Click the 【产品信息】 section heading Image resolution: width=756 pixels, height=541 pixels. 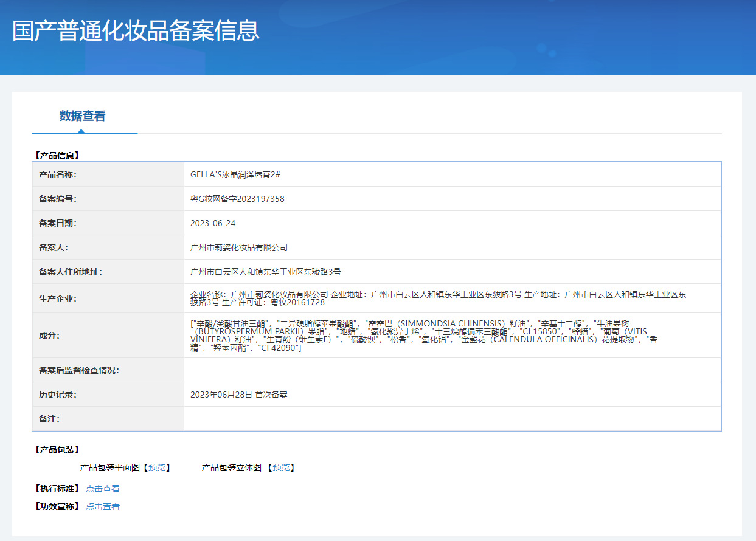[57, 156]
